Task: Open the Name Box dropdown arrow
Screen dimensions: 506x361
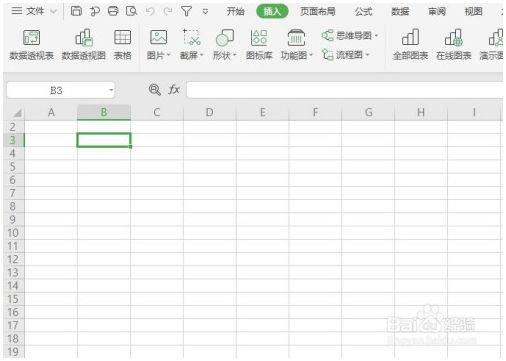Action: point(111,90)
